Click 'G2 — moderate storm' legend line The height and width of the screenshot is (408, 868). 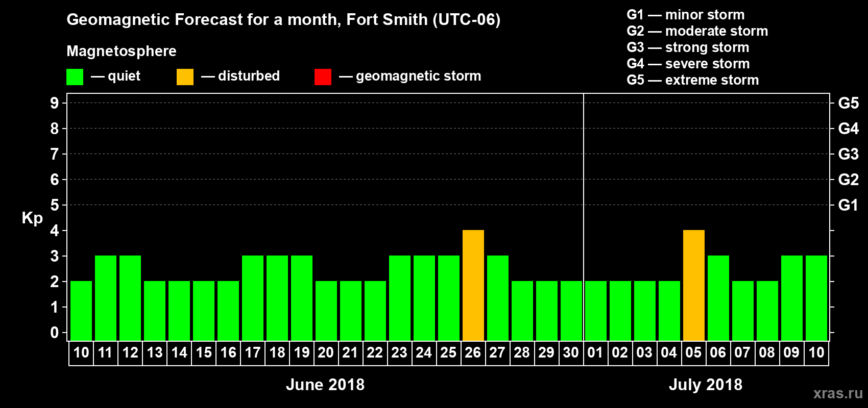(x=697, y=31)
